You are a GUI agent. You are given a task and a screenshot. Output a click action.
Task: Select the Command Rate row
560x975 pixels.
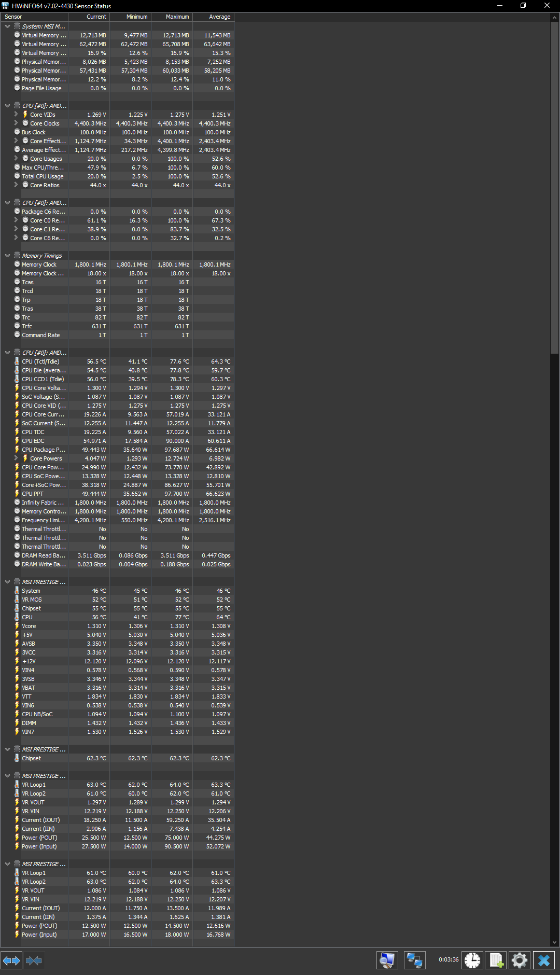(117, 335)
